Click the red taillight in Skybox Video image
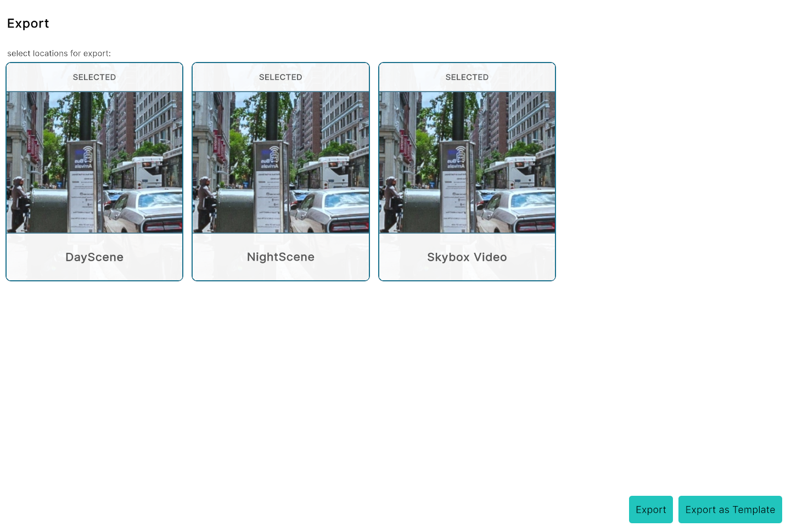 coord(537,226)
